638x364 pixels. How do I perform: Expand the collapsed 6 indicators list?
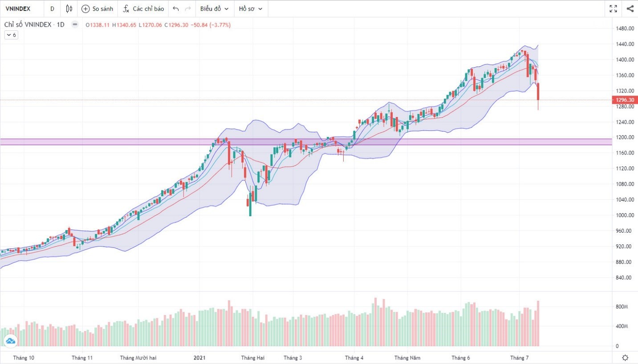coord(11,35)
